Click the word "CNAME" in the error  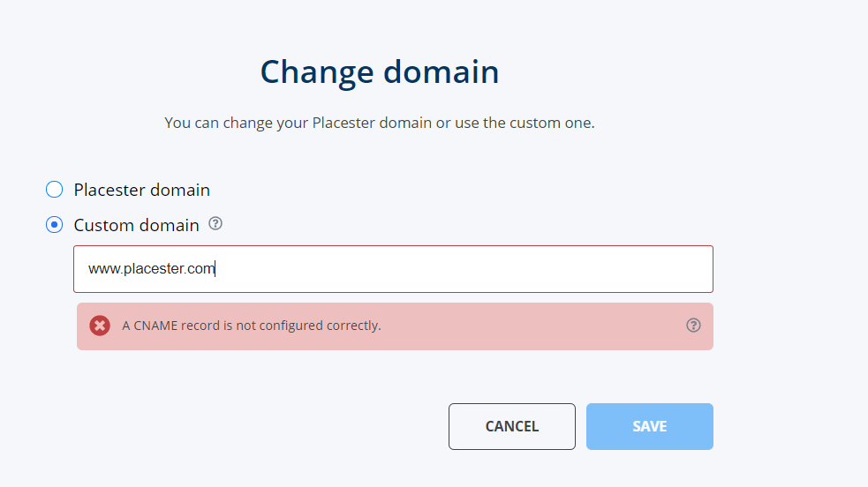155,326
